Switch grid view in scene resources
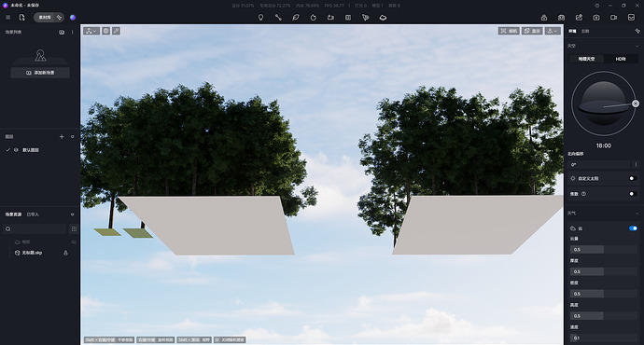The height and width of the screenshot is (345, 644). tap(74, 228)
